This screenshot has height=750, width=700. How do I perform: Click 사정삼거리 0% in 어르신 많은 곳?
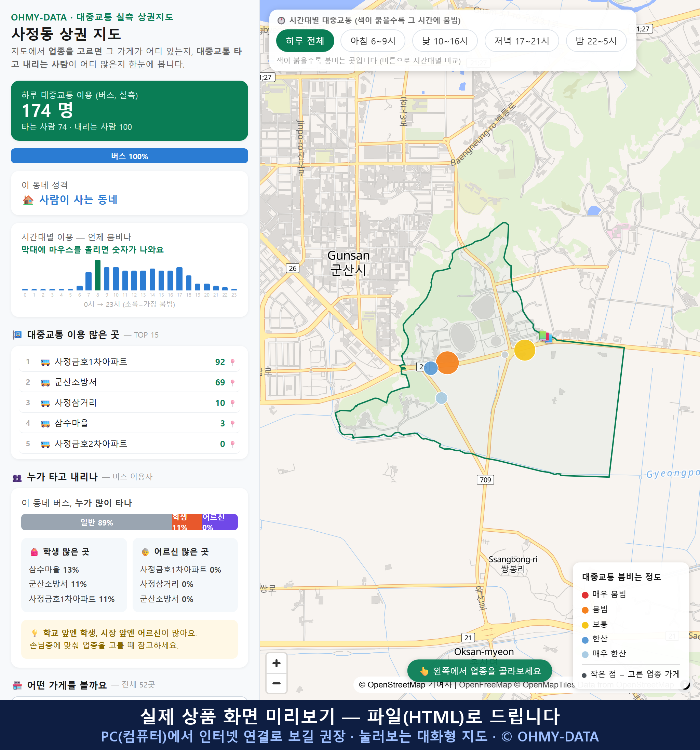pyautogui.click(x=167, y=584)
